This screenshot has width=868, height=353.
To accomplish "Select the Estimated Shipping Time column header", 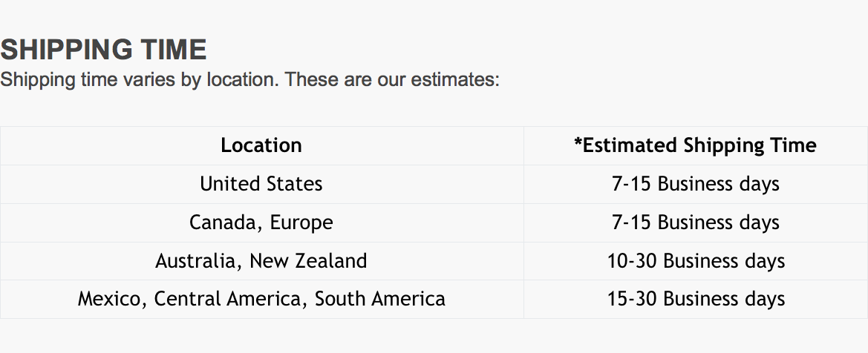I will (x=696, y=145).
